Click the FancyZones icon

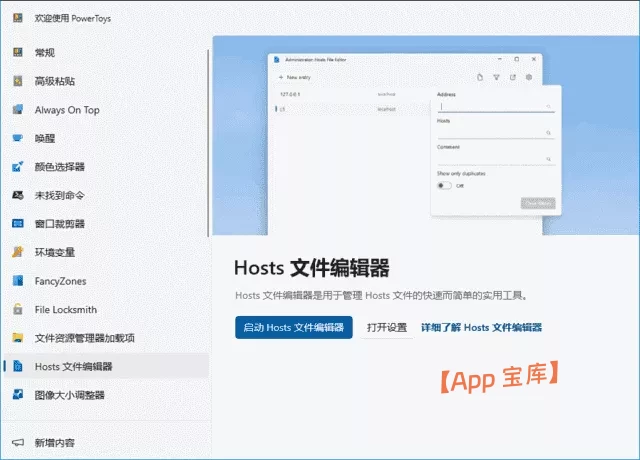18,281
